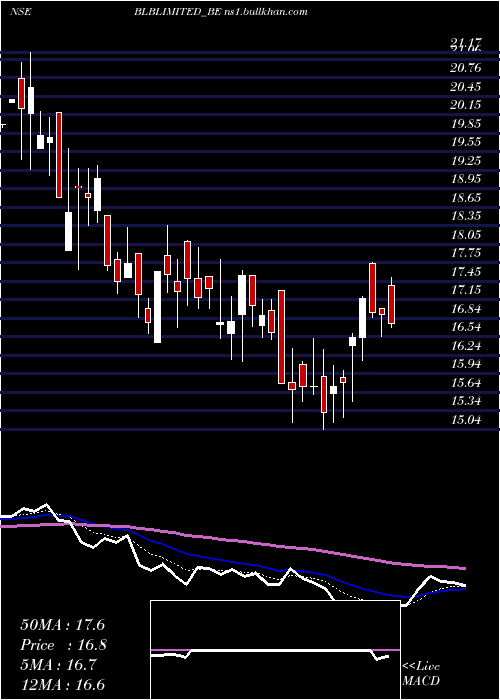Click the 19.85 price axis label
This screenshot has height=700, width=500.
(x=466, y=124)
